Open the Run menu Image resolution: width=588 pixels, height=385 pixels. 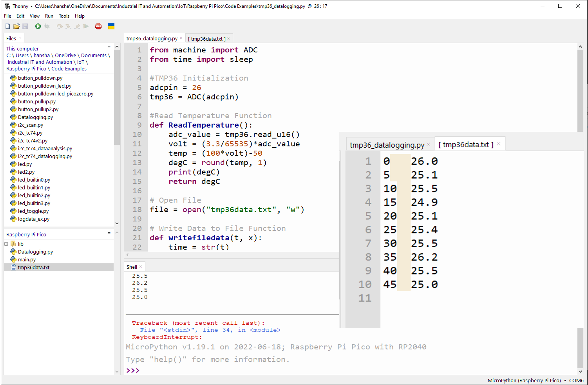point(49,16)
